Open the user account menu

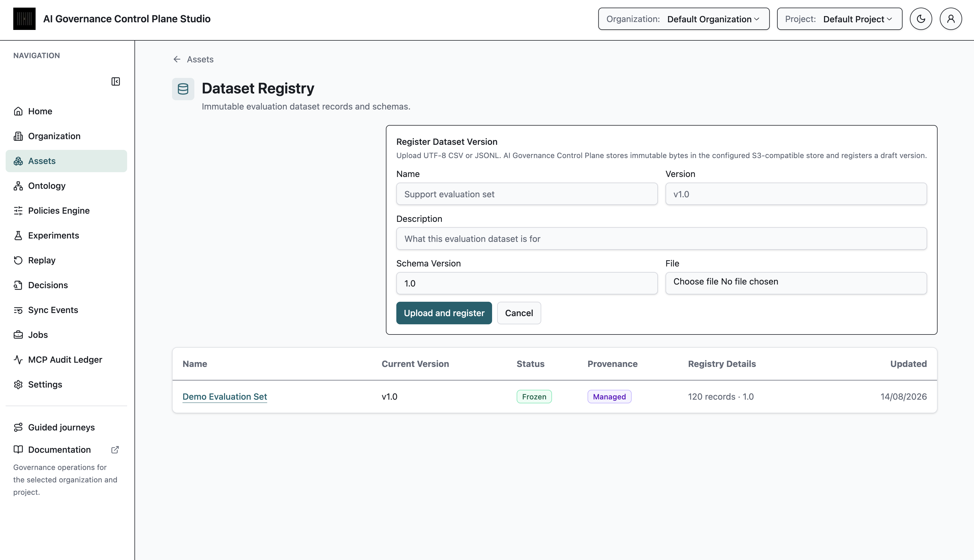click(x=951, y=19)
